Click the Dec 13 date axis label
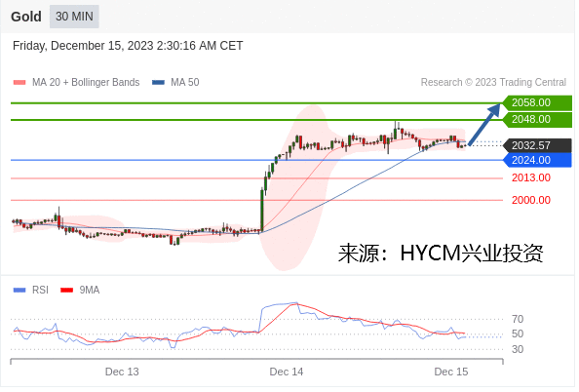 tap(122, 372)
